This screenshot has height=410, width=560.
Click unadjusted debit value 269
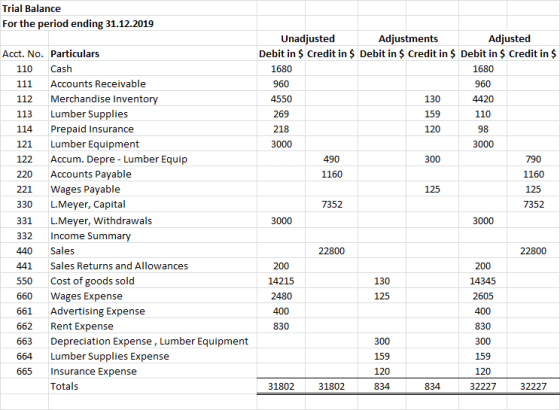click(281, 114)
